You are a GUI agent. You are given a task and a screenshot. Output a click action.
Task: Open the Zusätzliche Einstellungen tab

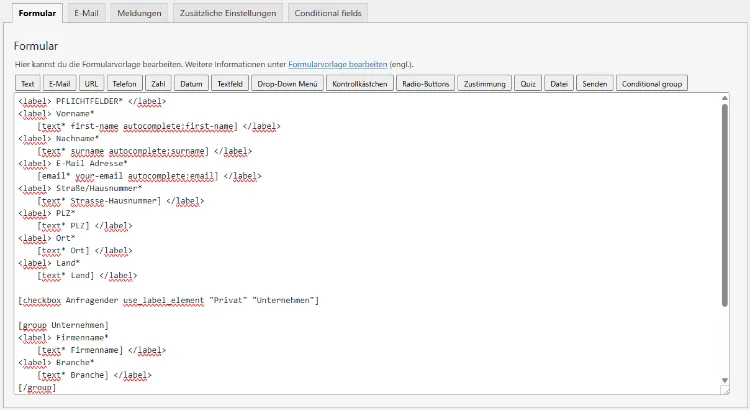click(x=228, y=13)
